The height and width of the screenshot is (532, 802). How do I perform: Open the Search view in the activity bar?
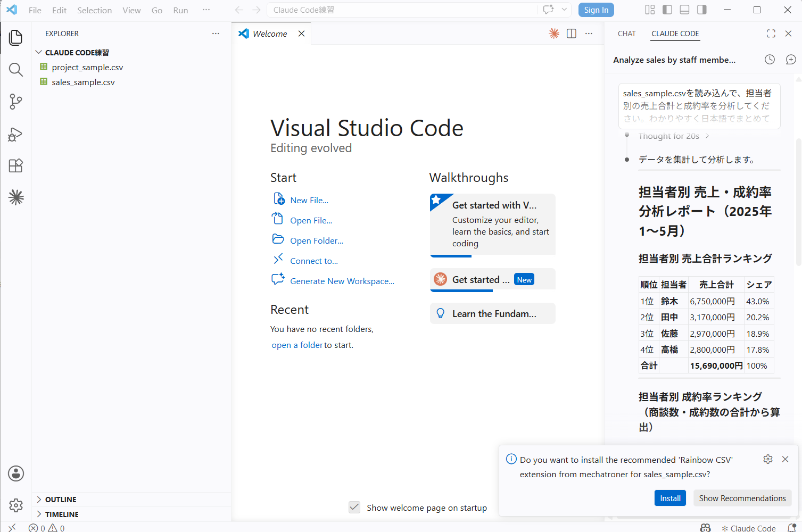point(16,70)
